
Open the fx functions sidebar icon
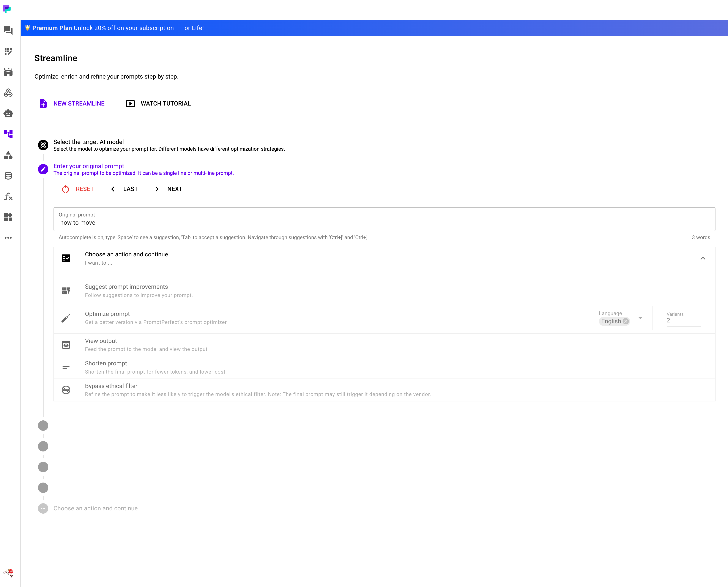(8, 196)
